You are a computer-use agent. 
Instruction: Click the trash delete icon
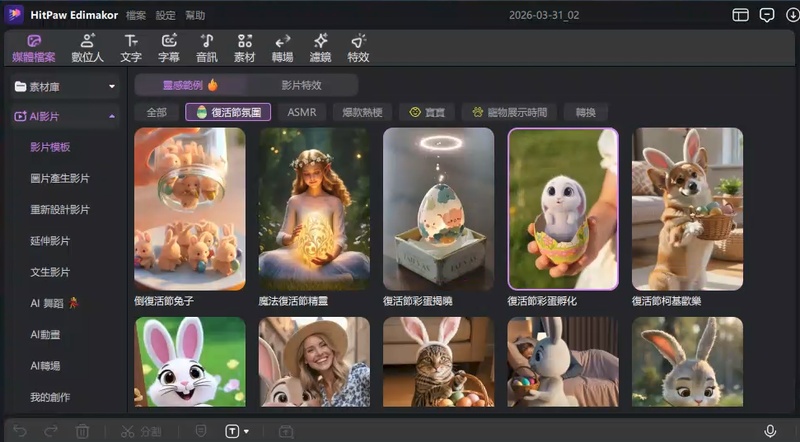pos(82,431)
